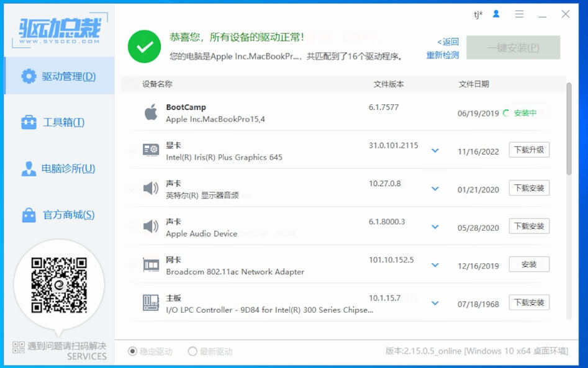This screenshot has width=588, height=368.
Task: Close the 驱动总裁 window
Action: (566, 14)
